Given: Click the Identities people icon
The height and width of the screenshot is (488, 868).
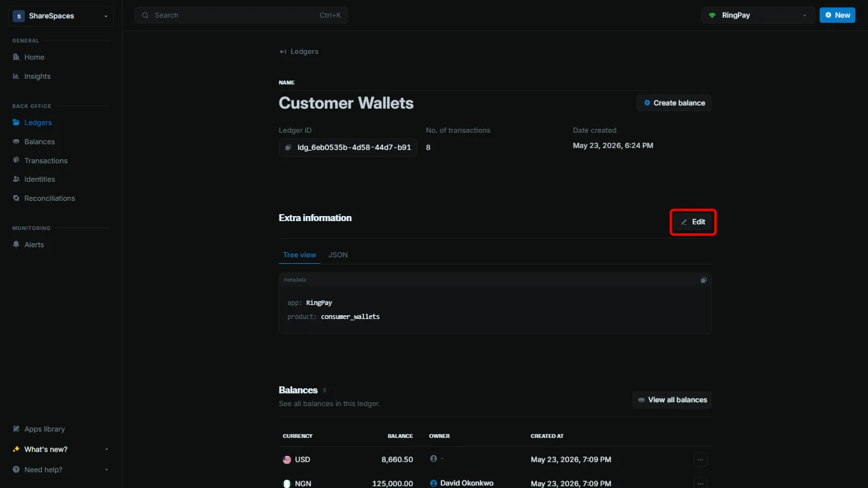Looking at the screenshot, I should pos(17,179).
